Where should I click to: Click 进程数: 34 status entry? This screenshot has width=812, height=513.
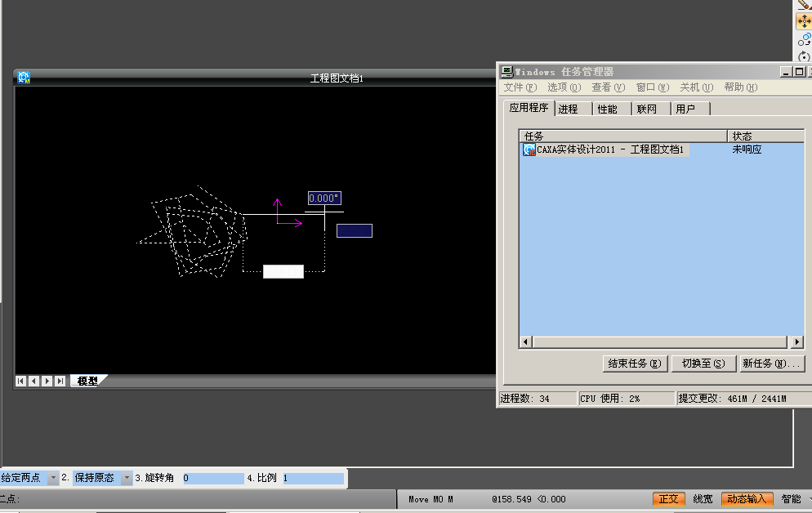[537, 399]
